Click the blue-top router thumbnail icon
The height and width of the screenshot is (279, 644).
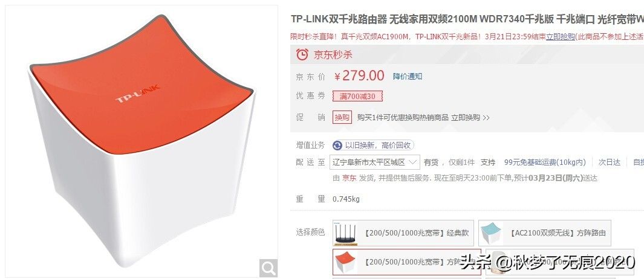point(491,233)
